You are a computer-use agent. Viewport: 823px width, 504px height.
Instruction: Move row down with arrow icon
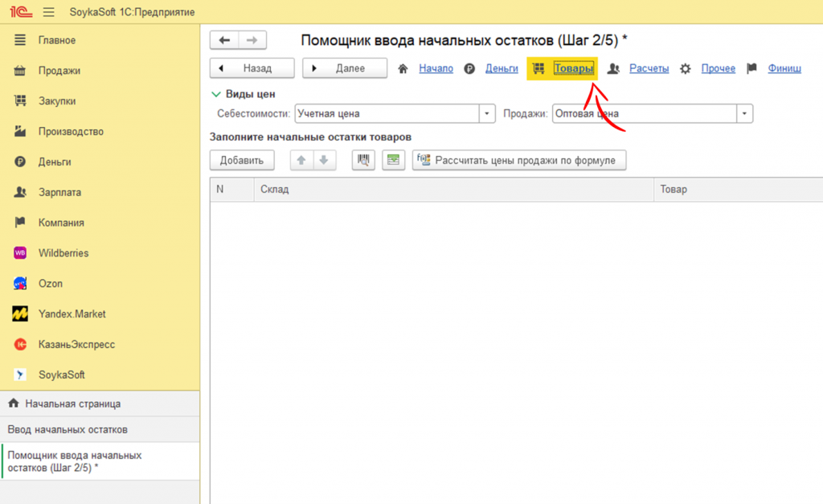323,160
